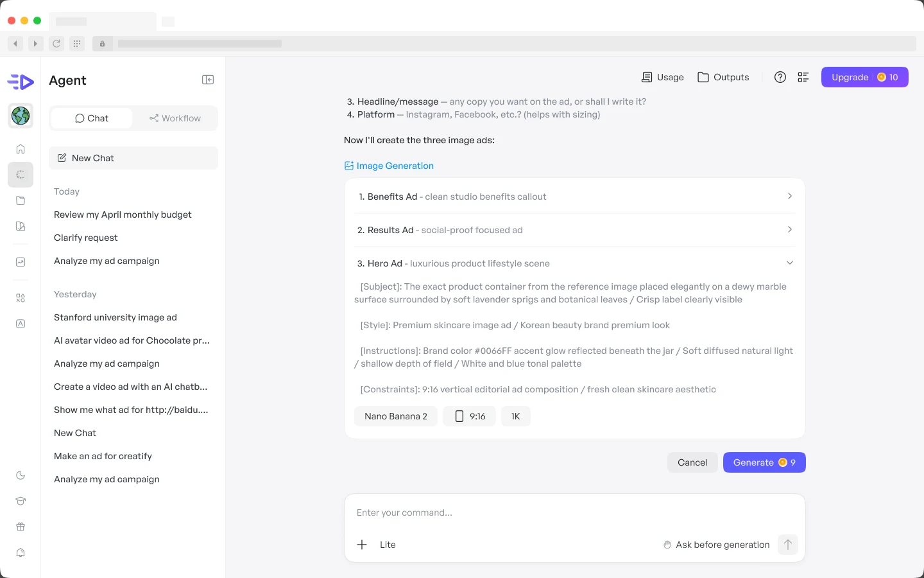Screen dimensions: 924x578
Task: Click the Image Generation link
Action: click(389, 166)
